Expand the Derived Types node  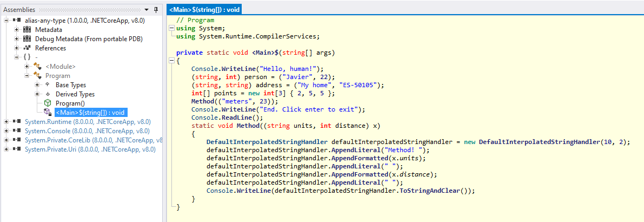tap(37, 94)
